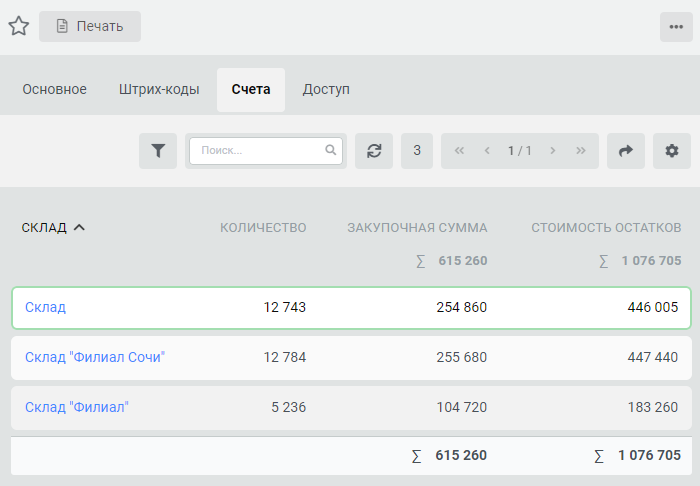Go to previous page arrow
This screenshot has height=486, width=700.
(487, 151)
